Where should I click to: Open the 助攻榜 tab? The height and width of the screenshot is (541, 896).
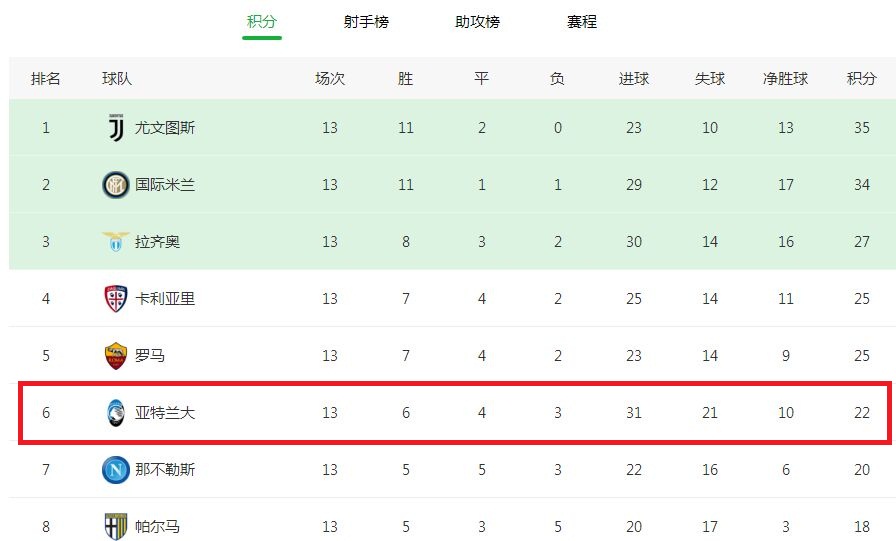[477, 22]
